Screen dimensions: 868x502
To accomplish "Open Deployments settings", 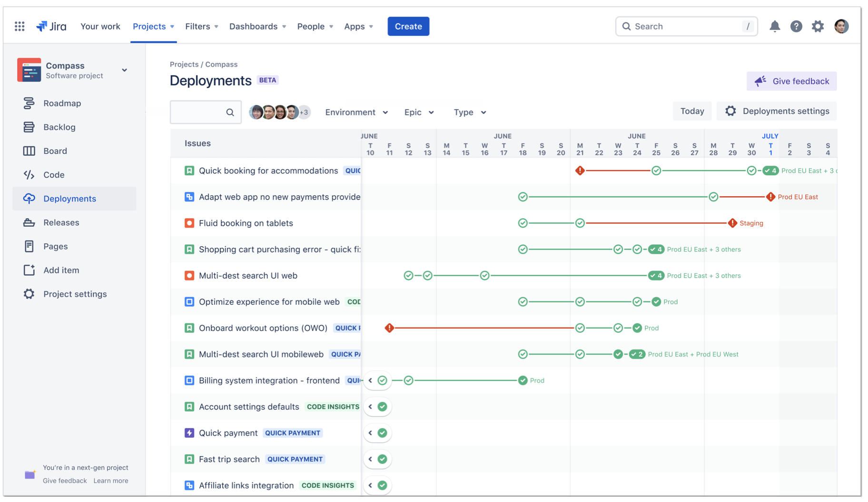I will 777,111.
